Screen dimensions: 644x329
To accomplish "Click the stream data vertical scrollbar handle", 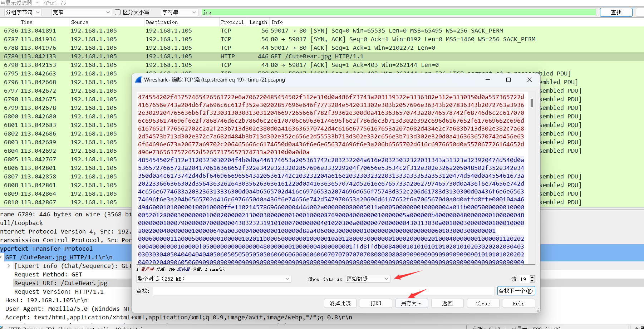I will [x=532, y=103].
